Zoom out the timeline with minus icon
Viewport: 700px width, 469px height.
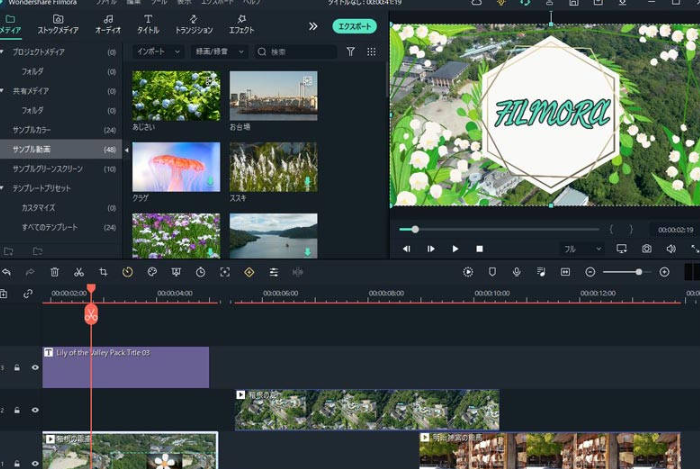(x=590, y=272)
